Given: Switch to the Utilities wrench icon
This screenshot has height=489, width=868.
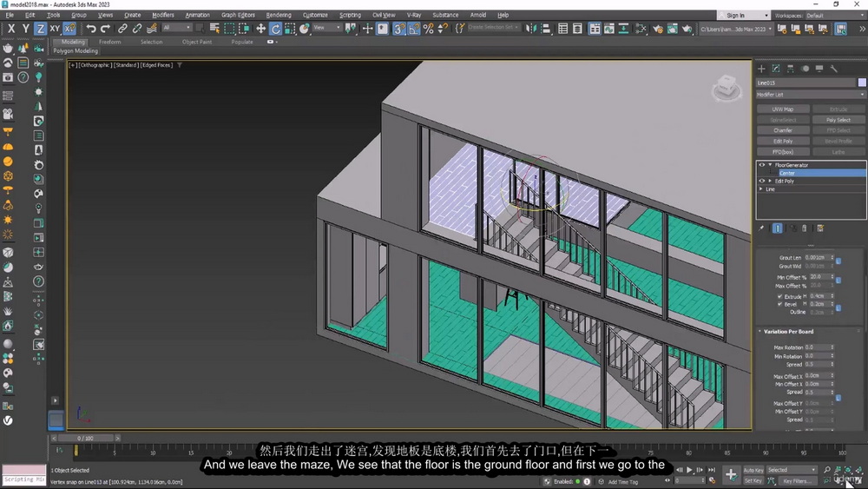Looking at the screenshot, I should [x=833, y=69].
